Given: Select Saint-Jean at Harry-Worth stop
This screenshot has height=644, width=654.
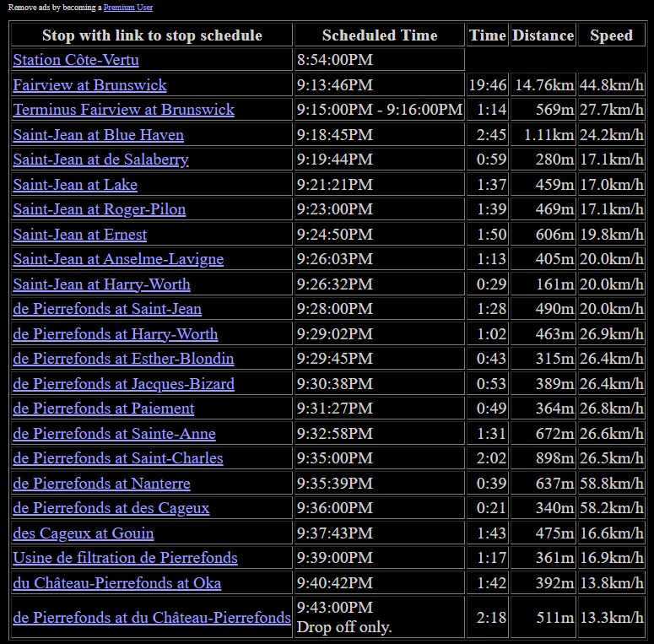Looking at the screenshot, I should (101, 284).
